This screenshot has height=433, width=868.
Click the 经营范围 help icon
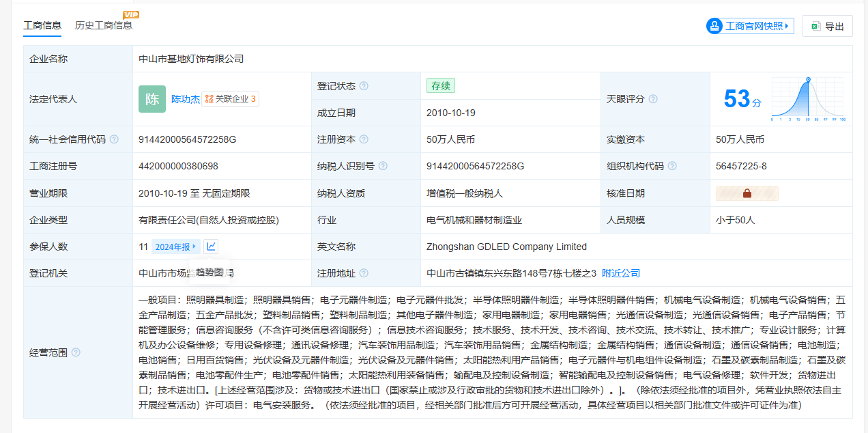click(x=76, y=352)
